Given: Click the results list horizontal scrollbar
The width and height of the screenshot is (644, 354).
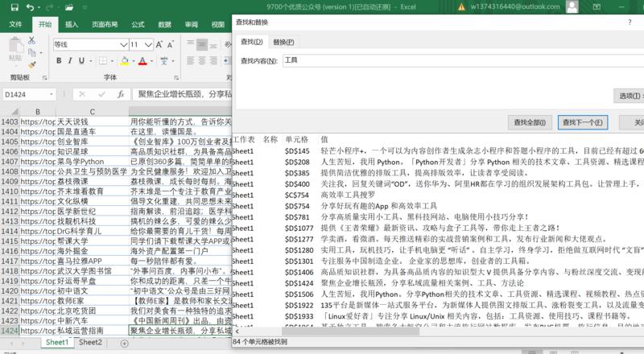Looking at the screenshot, I should (x=350, y=331).
